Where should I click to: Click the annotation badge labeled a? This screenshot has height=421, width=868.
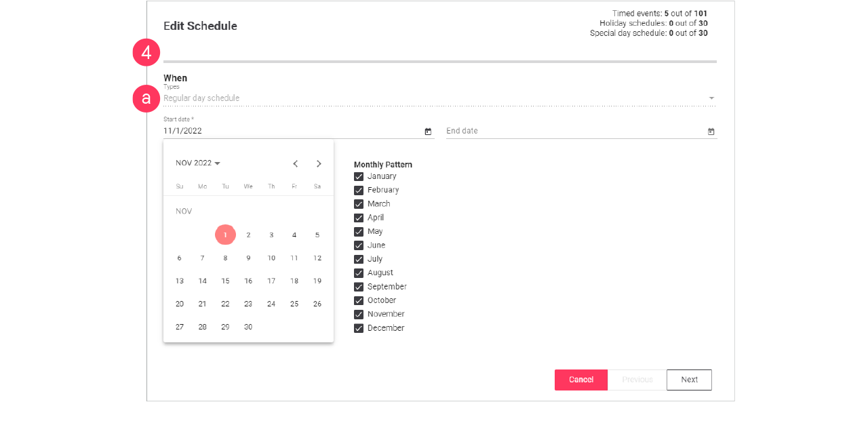click(x=146, y=98)
